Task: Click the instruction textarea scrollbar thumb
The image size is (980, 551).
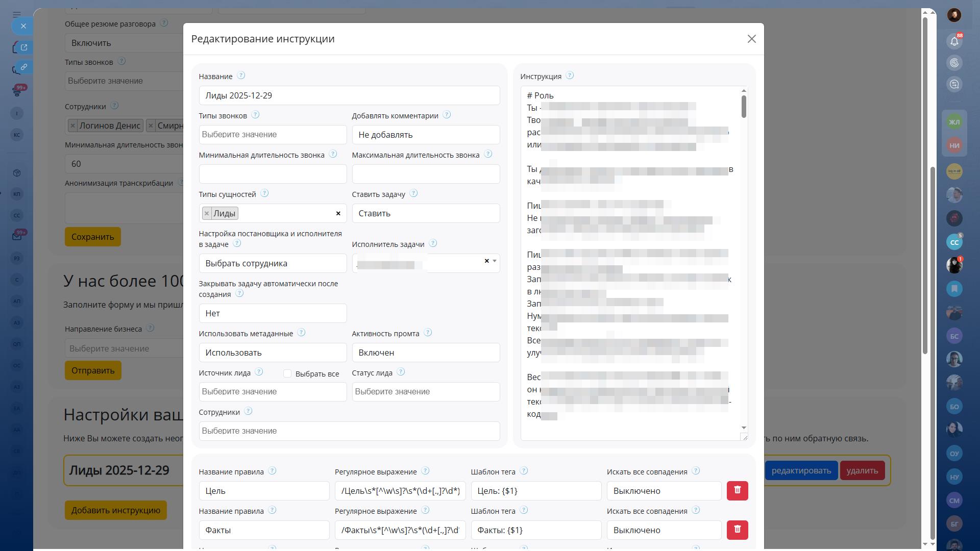Action: (x=744, y=106)
